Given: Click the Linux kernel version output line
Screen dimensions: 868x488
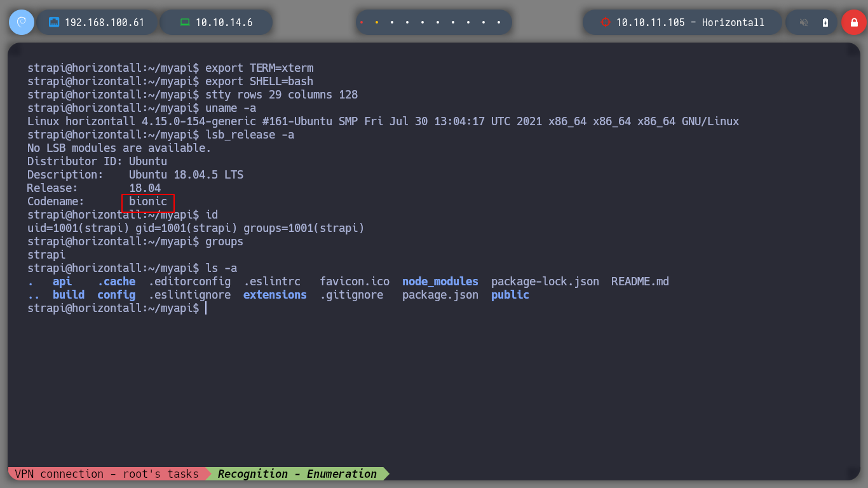Looking at the screenshot, I should [x=383, y=121].
